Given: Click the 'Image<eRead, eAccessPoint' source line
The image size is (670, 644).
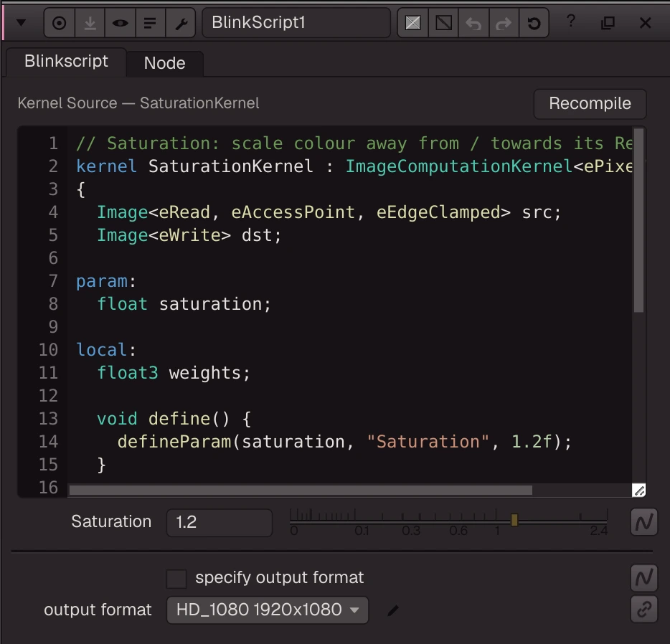Looking at the screenshot, I should click(329, 212).
